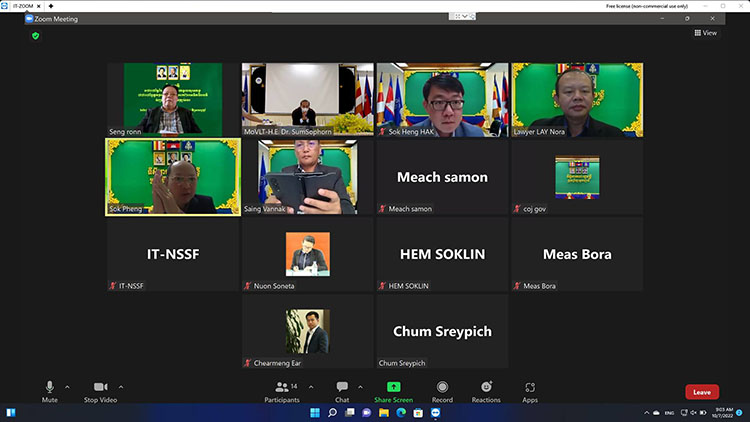Select Sok Pheng's video tile
Viewport: 750px width, 422px height.
point(173,176)
